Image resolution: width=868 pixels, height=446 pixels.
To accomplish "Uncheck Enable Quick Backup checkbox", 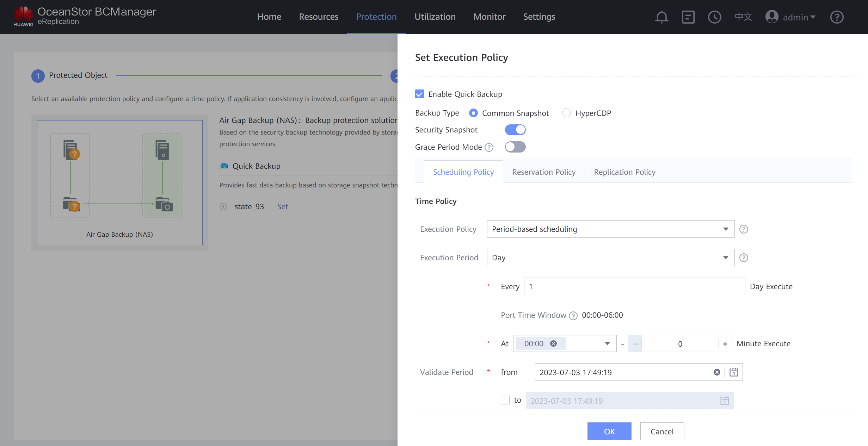I will 419,94.
